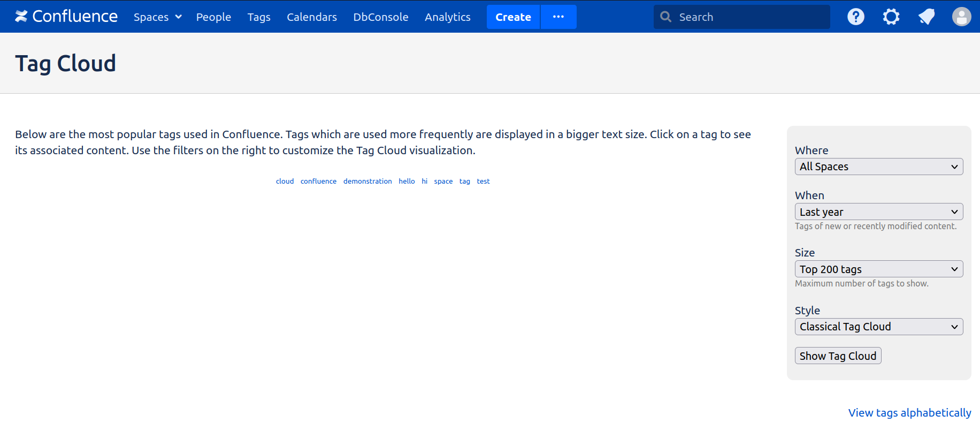The width and height of the screenshot is (980, 430).
Task: Open the When 'Last year' dropdown
Action: coord(878,212)
